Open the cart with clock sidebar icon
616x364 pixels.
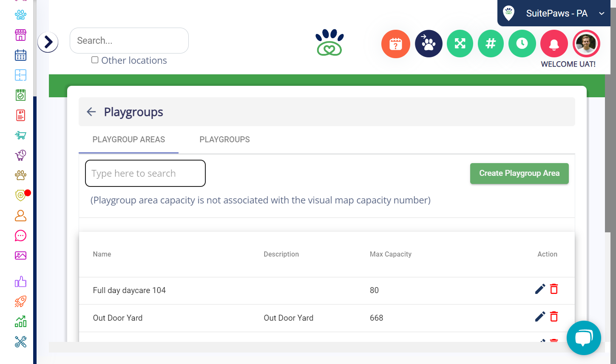point(20,155)
